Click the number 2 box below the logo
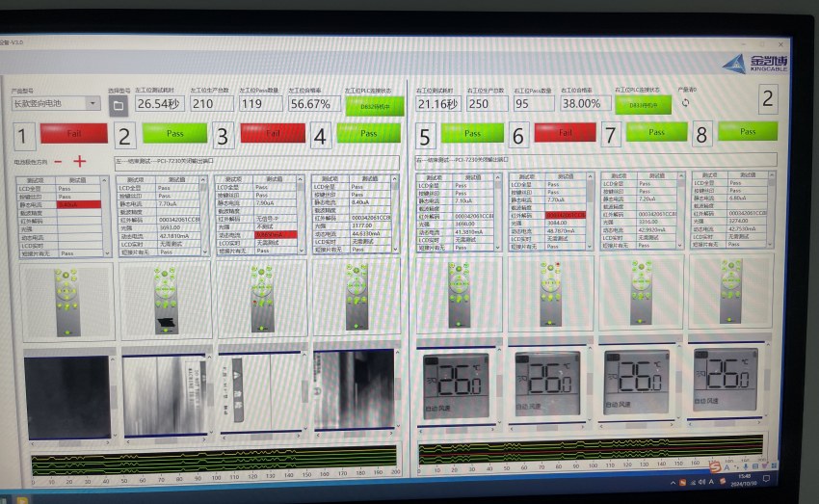 coord(767,98)
